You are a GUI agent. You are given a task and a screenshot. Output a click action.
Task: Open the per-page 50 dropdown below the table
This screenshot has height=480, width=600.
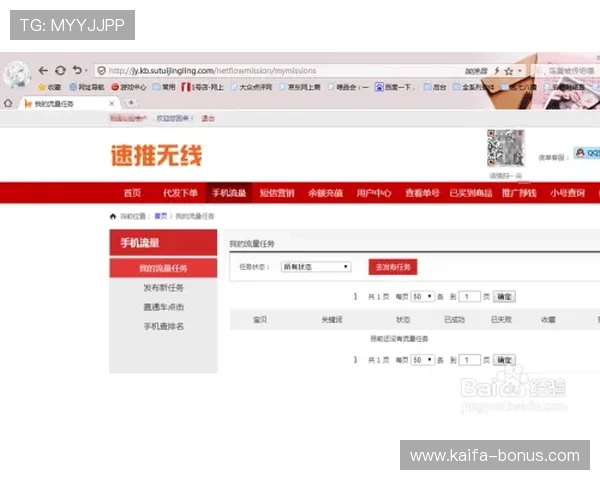coord(422,360)
